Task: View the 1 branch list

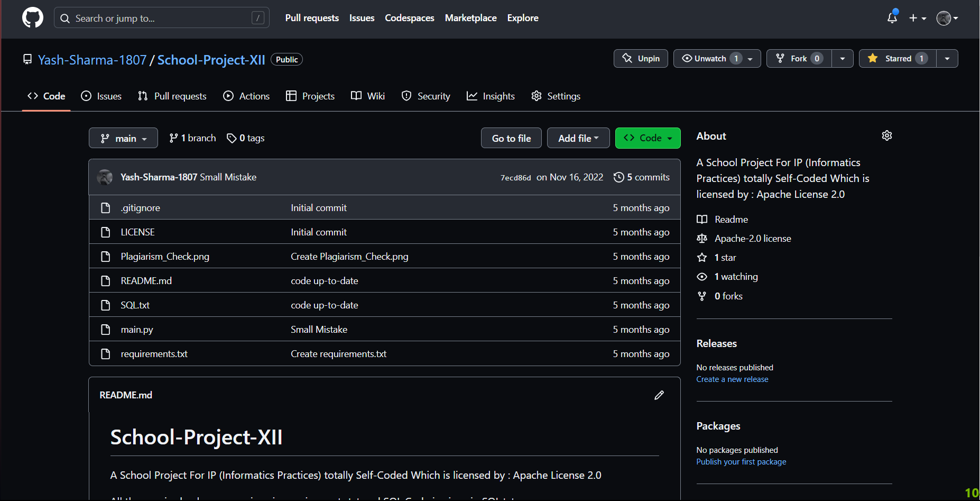Action: tap(192, 138)
